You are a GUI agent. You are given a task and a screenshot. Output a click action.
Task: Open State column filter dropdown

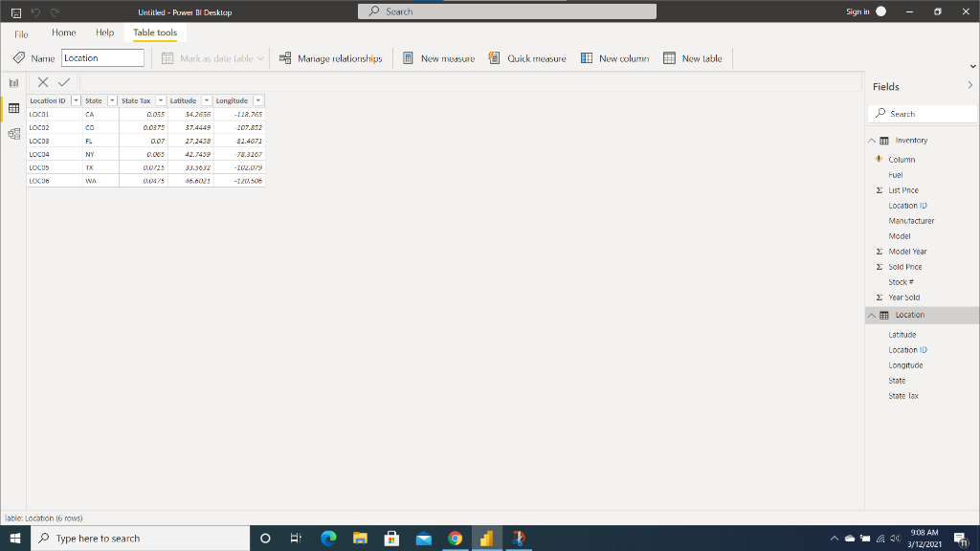pos(113,100)
